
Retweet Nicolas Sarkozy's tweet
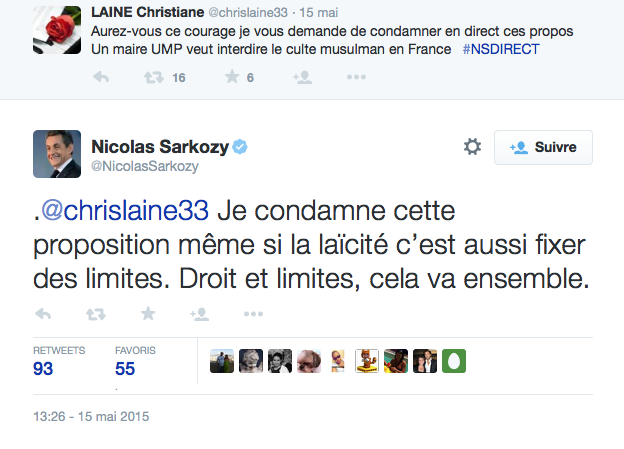(96, 314)
